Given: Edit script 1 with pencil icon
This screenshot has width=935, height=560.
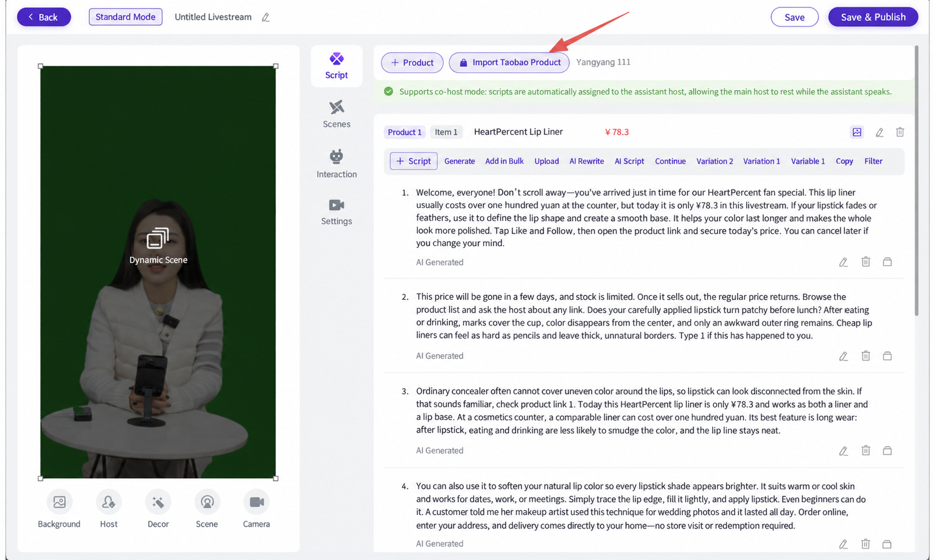Looking at the screenshot, I should tap(843, 262).
